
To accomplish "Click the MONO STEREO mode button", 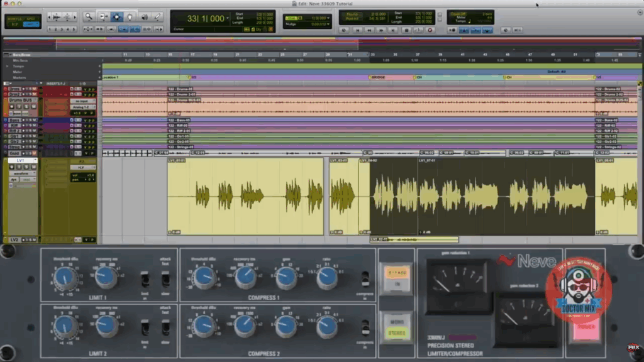I will coord(397,327).
